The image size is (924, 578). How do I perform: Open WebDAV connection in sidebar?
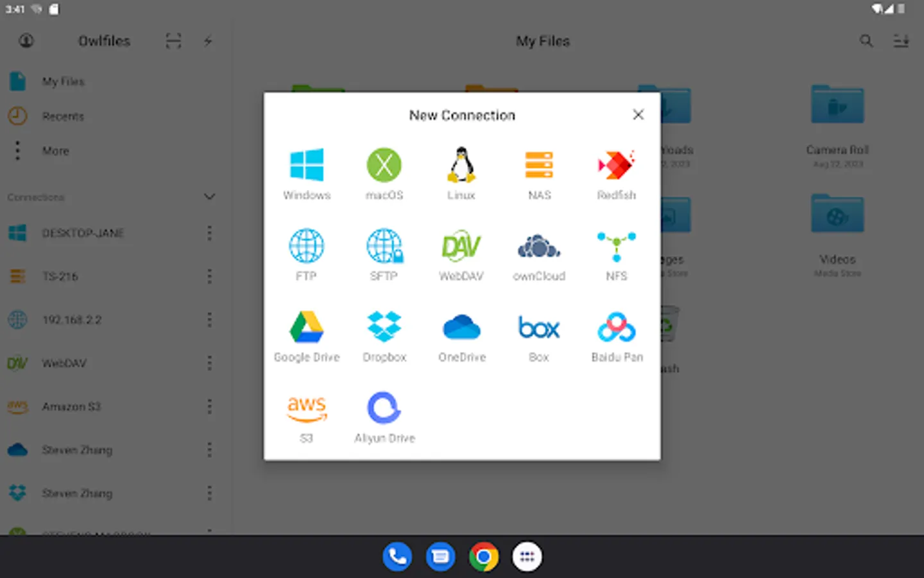(64, 363)
